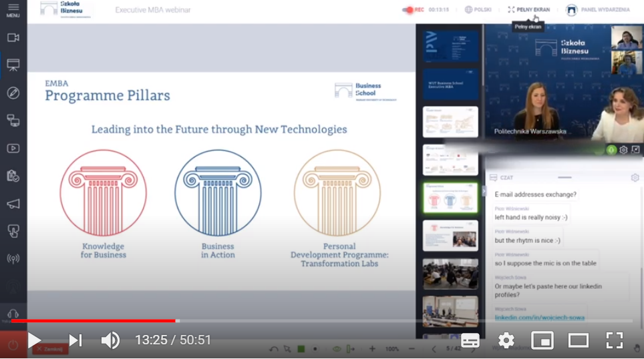The height and width of the screenshot is (359, 644).
Task: Open the linkedin.com/in/wojciech-sowa chat link
Action: click(x=539, y=318)
